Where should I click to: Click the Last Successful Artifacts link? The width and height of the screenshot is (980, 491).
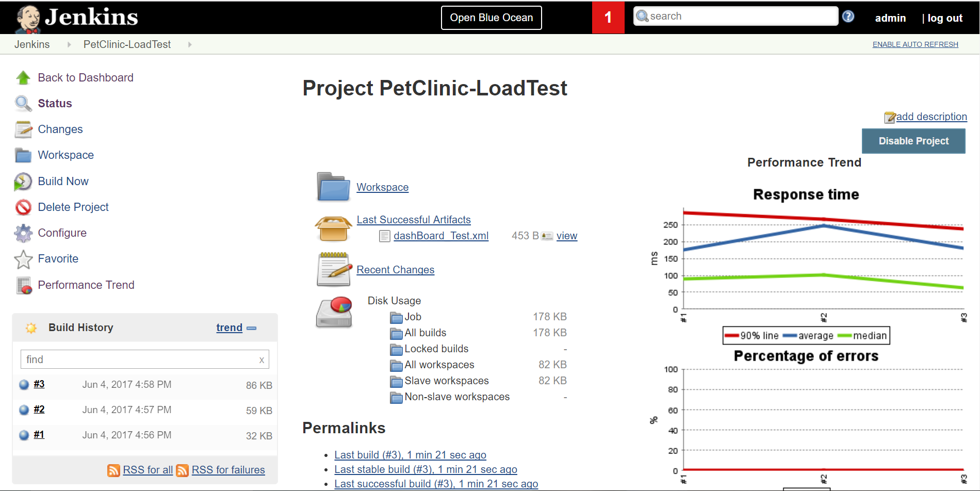coord(414,220)
